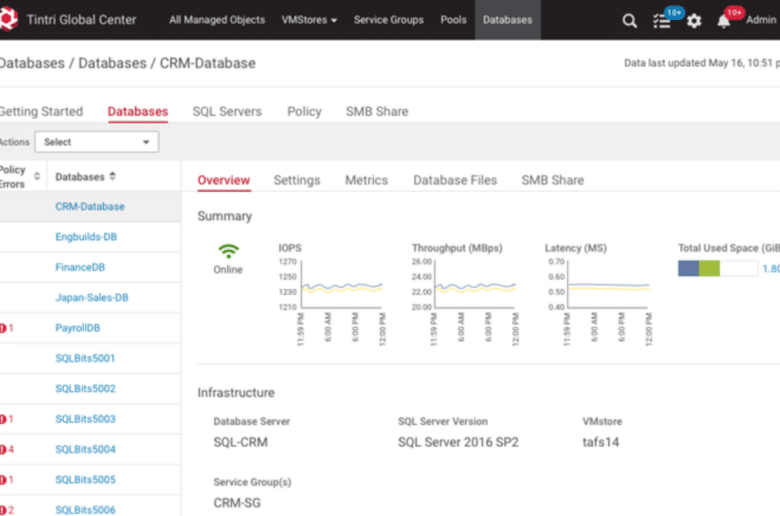The image size is (780, 516).
Task: Select Databases in top navigation bar
Action: pos(507,20)
